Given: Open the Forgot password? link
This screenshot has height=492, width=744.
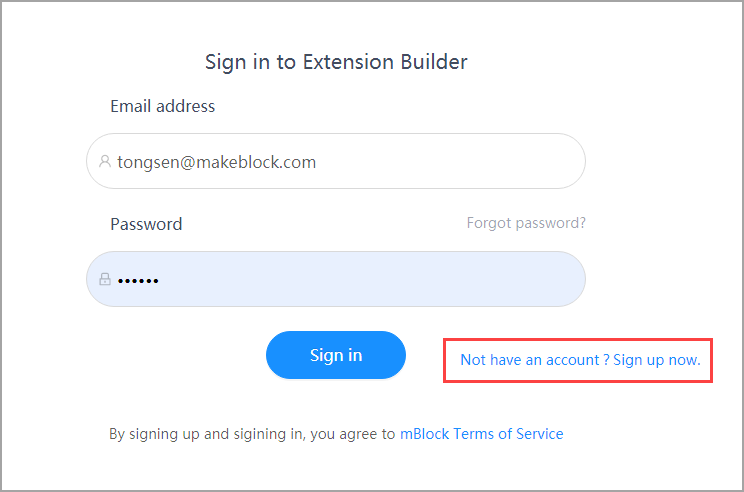Looking at the screenshot, I should (x=526, y=223).
